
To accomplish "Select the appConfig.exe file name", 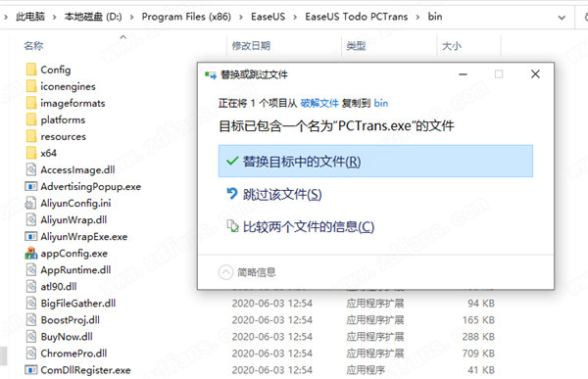I will 73,253.
